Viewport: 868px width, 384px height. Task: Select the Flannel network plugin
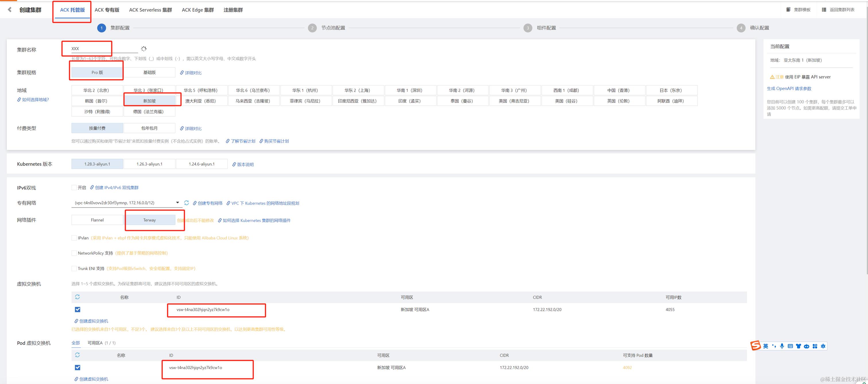pos(97,220)
